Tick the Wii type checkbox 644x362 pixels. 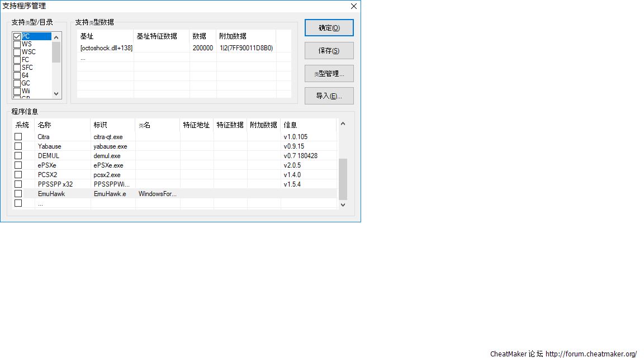17,91
